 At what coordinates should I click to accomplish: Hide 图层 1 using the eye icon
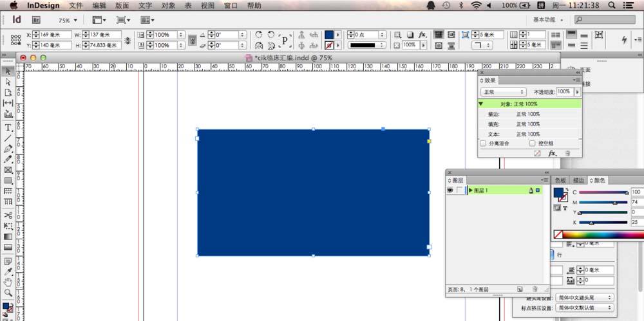(450, 190)
